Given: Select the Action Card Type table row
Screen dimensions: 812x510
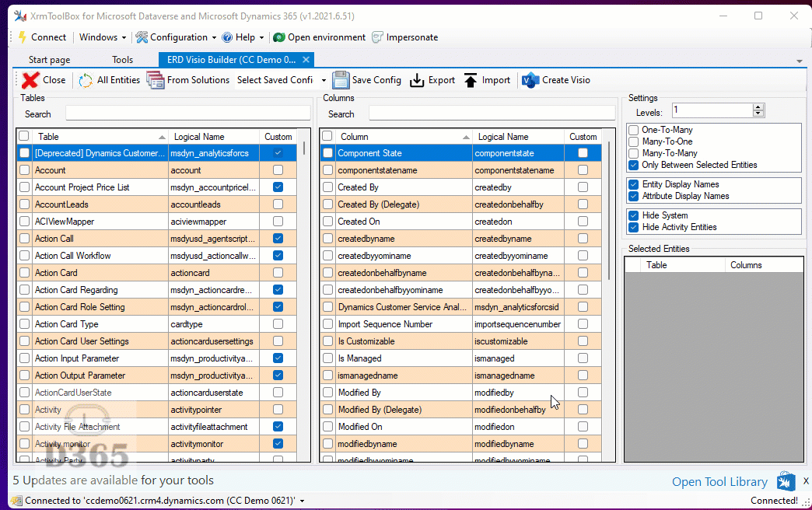Looking at the screenshot, I should 157,324.
